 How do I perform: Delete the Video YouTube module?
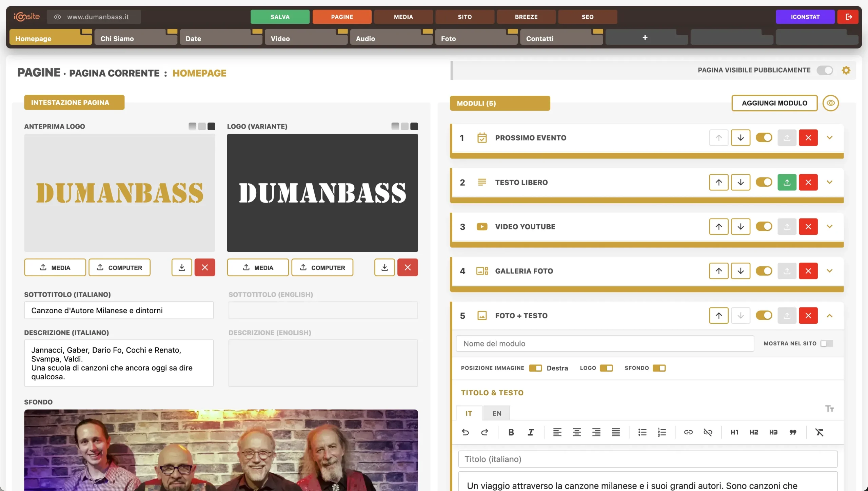(808, 227)
